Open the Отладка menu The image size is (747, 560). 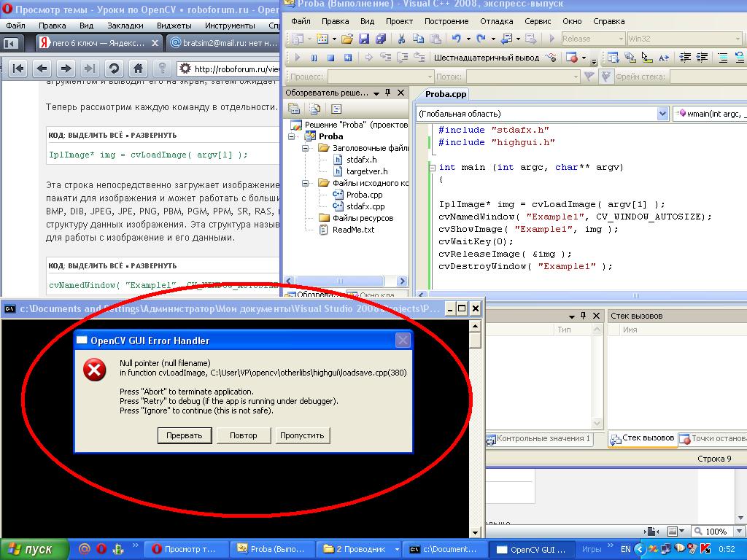496,21
